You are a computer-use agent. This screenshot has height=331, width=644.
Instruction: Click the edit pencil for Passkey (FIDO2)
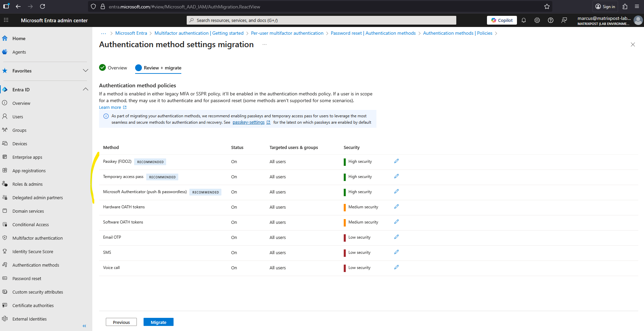point(396,161)
